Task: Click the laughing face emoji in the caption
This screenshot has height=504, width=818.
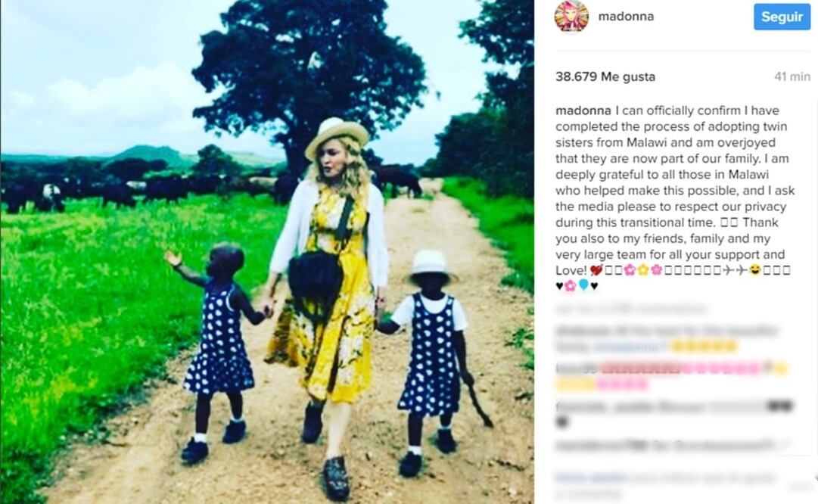Action: click(755, 270)
